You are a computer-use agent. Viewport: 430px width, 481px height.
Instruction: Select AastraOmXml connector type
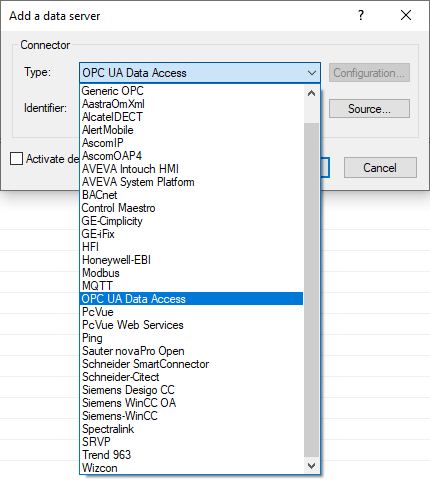pyautogui.click(x=192, y=104)
